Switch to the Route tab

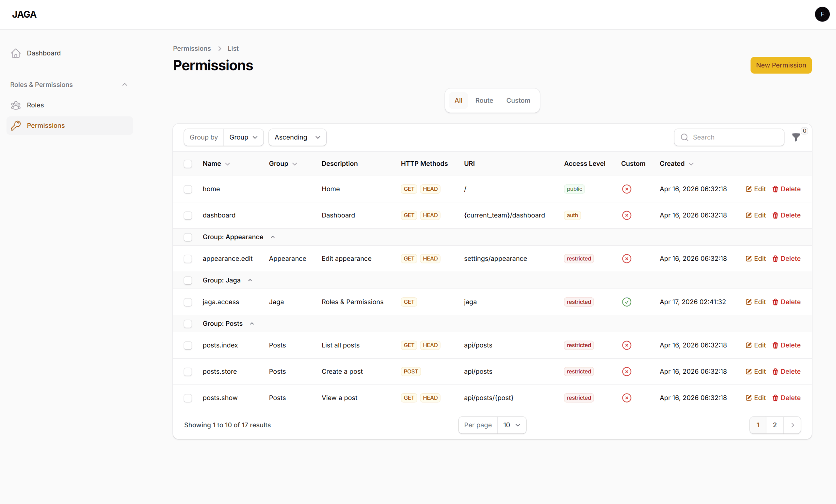(484, 101)
